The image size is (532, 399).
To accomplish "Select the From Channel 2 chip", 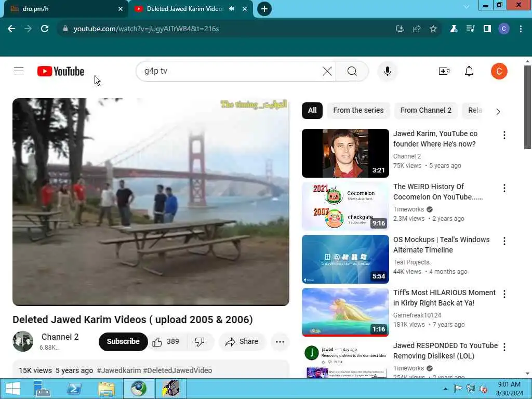I will (x=426, y=110).
